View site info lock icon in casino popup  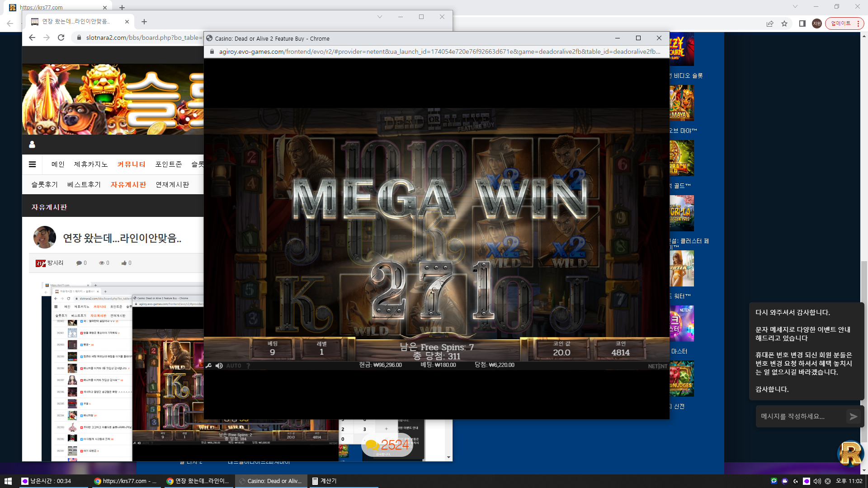pos(212,52)
